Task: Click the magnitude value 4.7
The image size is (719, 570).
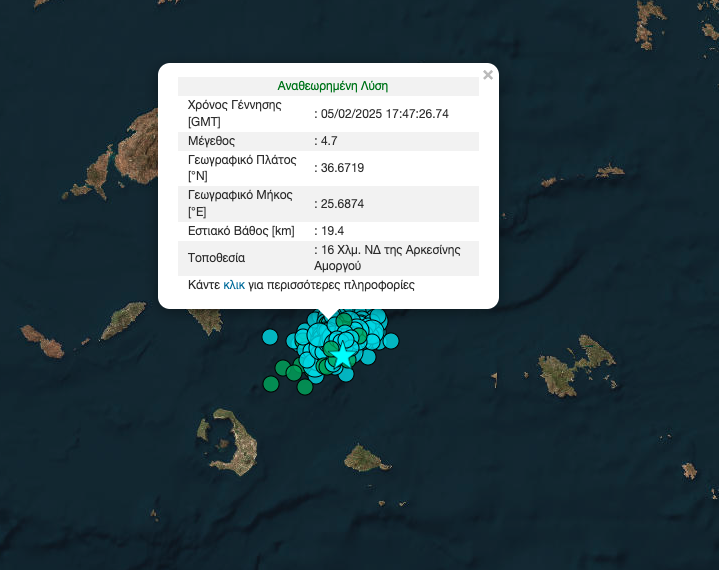Action: [329, 140]
